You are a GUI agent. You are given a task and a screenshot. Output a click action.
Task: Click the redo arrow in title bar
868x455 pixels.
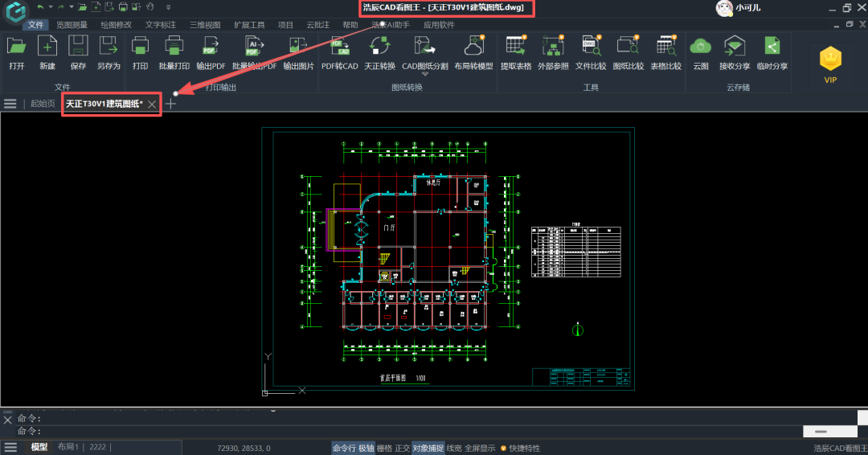coord(61,7)
